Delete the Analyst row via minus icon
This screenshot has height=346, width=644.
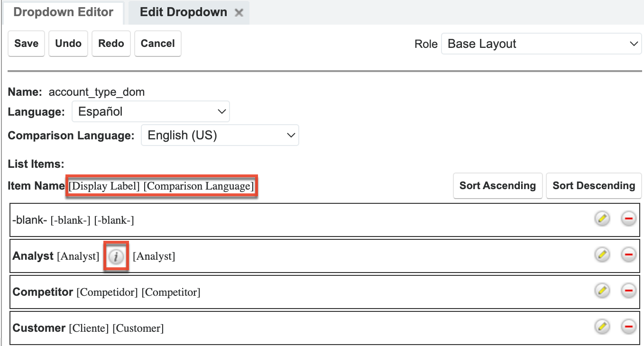(x=628, y=255)
